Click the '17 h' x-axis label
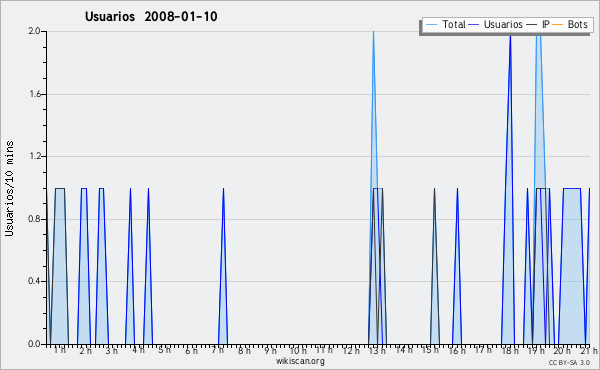 [x=483, y=350]
